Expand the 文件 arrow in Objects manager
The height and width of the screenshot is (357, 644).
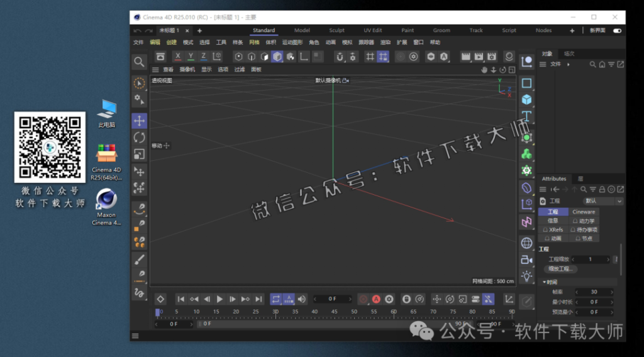tap(569, 65)
